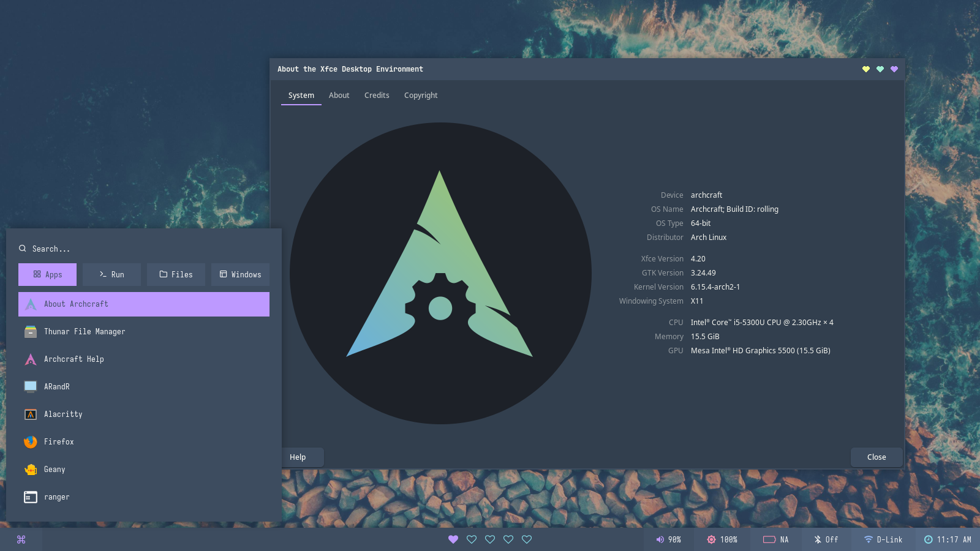Click the Alacritty terminal icon
Viewport: 980px width, 551px height.
pyautogui.click(x=31, y=414)
